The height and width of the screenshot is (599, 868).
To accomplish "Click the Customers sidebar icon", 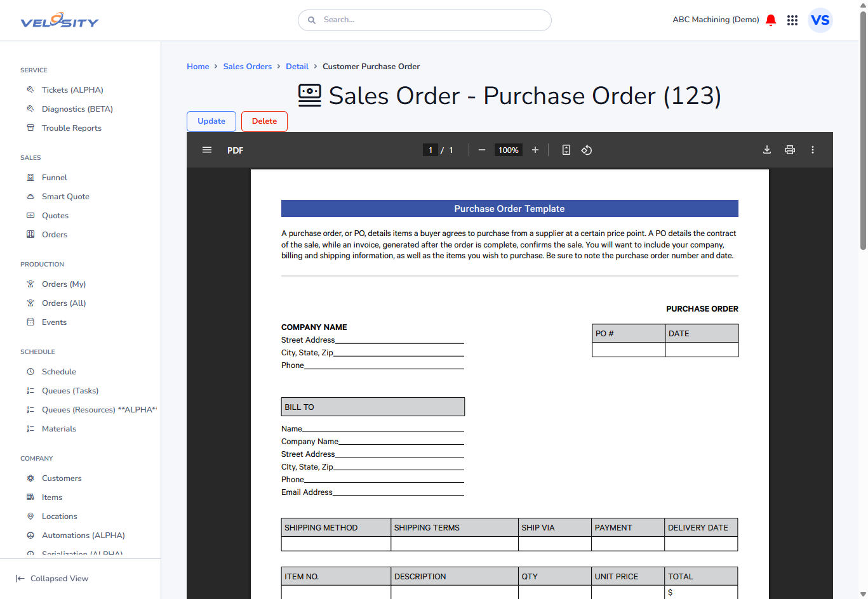I will click(x=30, y=478).
